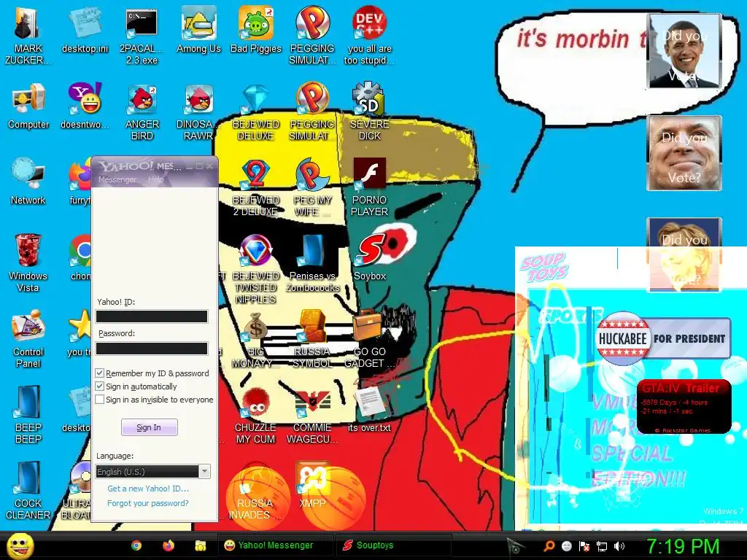Enable Sign in as invisible to everyone
This screenshot has width=747, height=560.
point(99,400)
